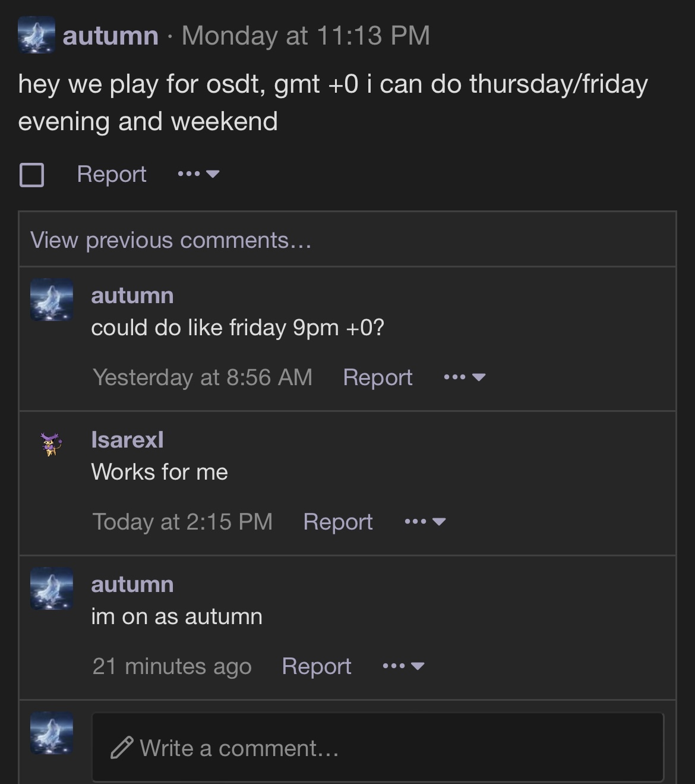Screen dimensions: 695x784
Task: Expand View previous comments
Action: [x=170, y=240]
